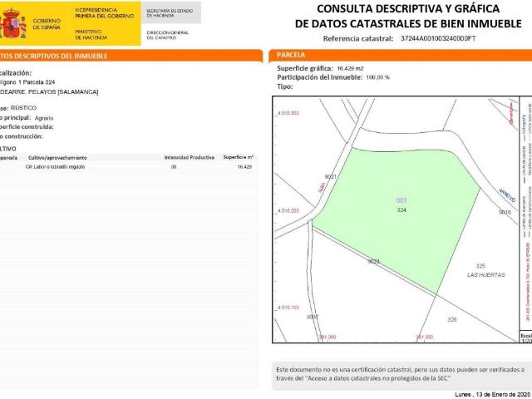Click parcel 326 on the map
Image resolution: width=532 pixels, height=399 pixels.
(x=452, y=319)
